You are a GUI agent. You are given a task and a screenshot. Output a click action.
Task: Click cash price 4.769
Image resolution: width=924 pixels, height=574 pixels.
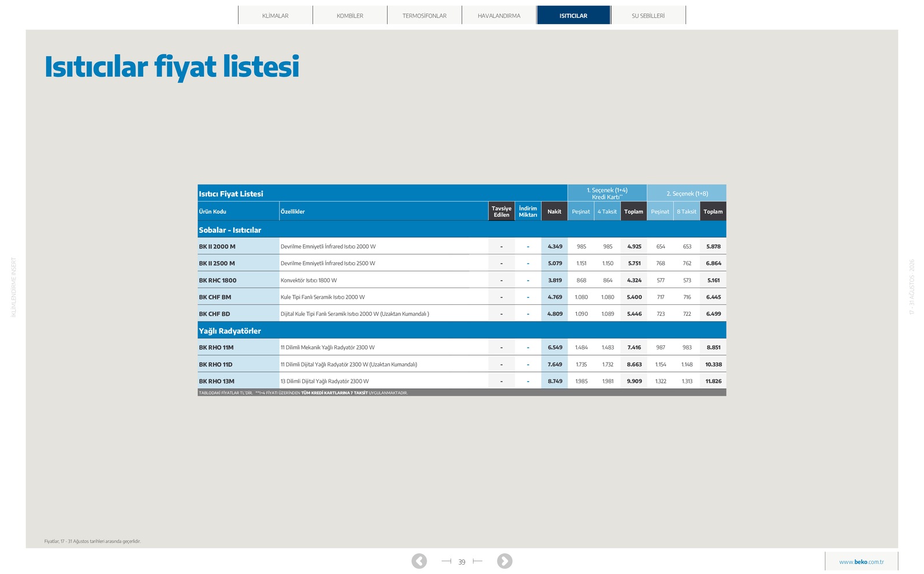[x=555, y=297]
